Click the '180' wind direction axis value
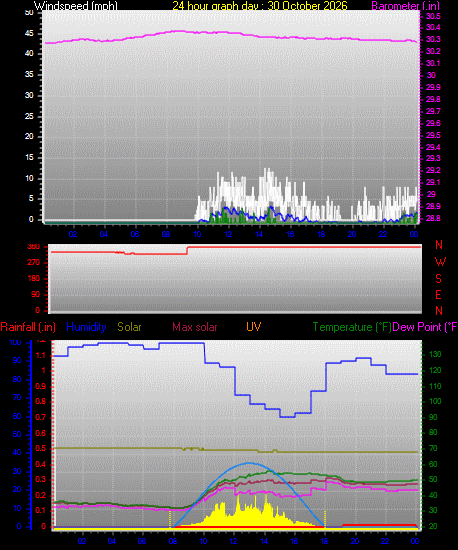The width and height of the screenshot is (458, 550). coord(34,279)
